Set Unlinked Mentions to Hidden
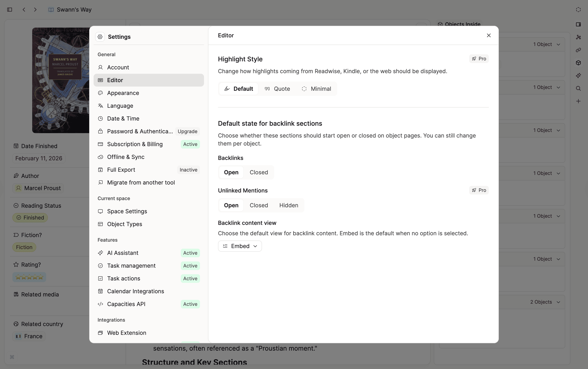 289,205
